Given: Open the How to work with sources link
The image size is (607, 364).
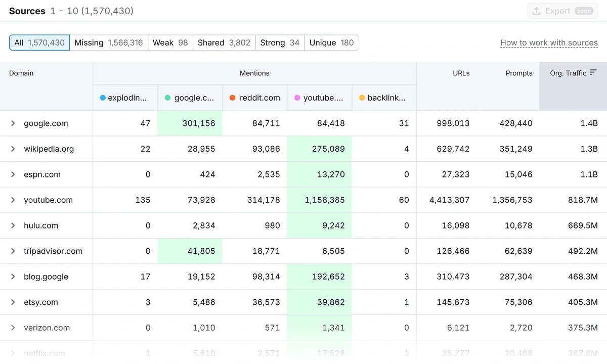Looking at the screenshot, I should 549,43.
